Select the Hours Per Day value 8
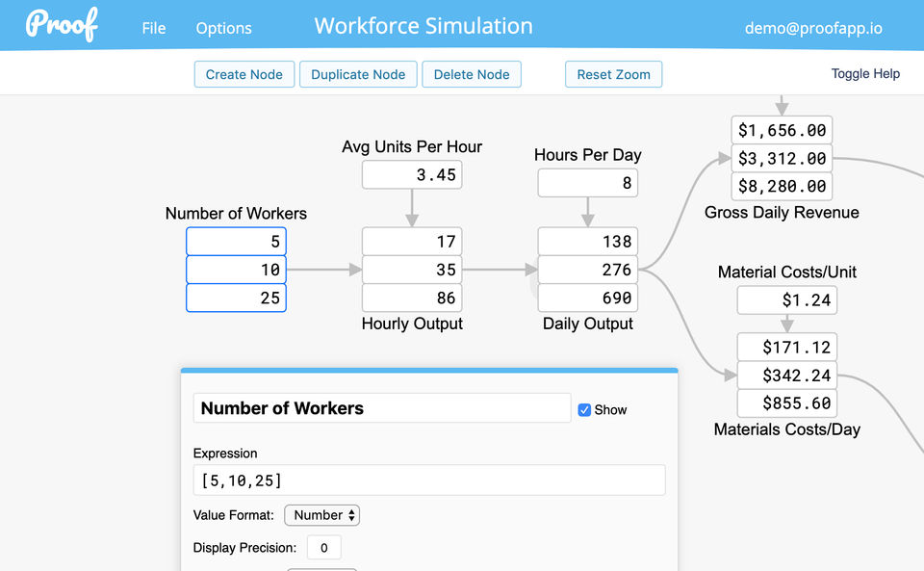This screenshot has width=924, height=571. tap(587, 183)
